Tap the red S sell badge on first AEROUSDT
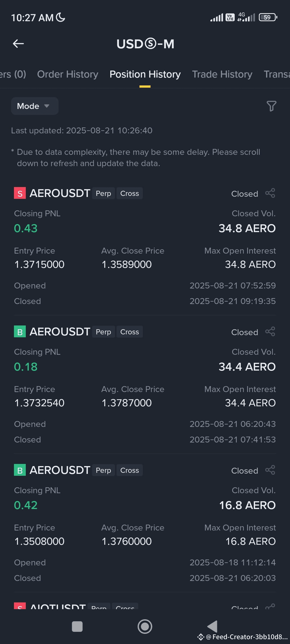This screenshot has height=644, width=290. coord(20,193)
